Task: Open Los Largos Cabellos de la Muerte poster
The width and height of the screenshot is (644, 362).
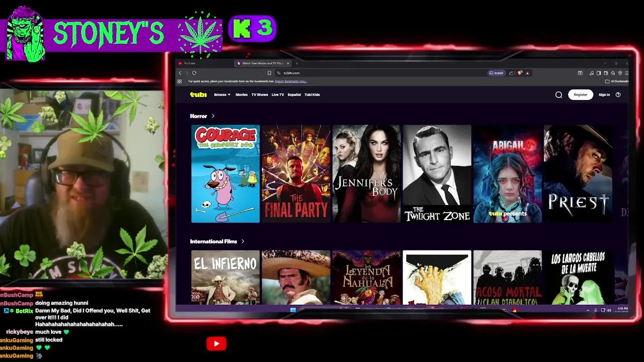Action: (578, 278)
